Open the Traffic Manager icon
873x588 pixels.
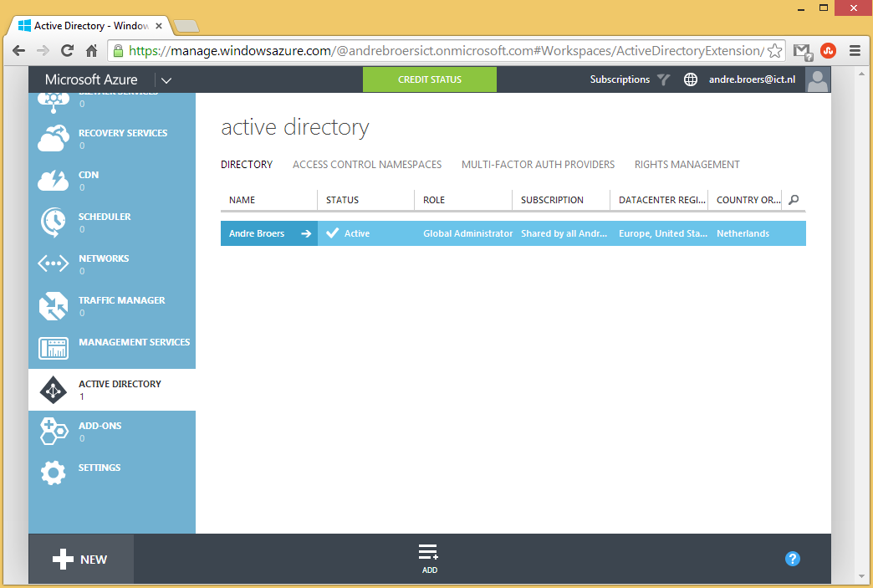[54, 305]
